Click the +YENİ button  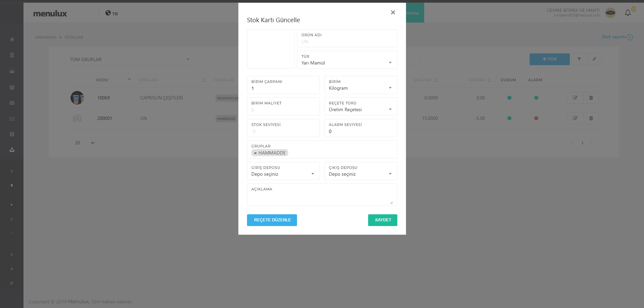click(x=549, y=59)
